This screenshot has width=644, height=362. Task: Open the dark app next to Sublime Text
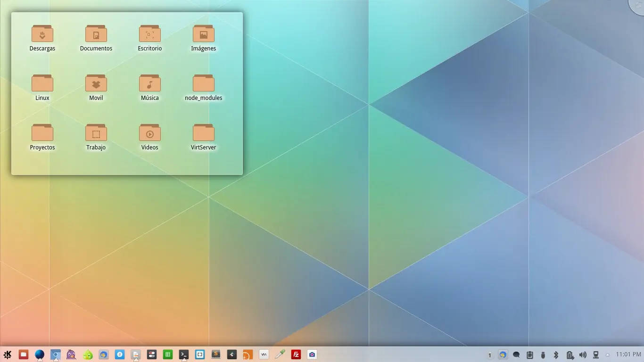point(232,354)
